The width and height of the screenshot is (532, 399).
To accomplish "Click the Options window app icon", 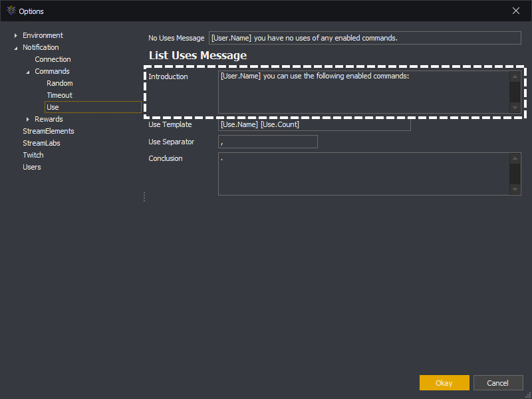I will pyautogui.click(x=11, y=11).
